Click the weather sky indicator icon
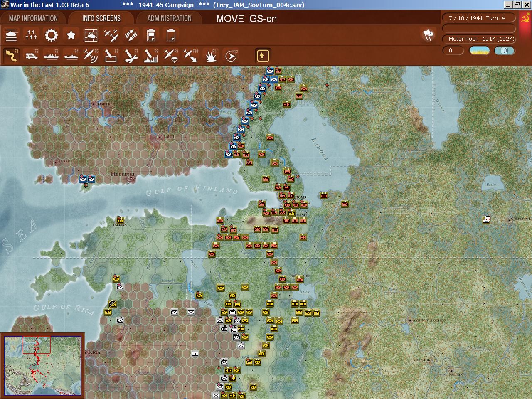Viewport: 532px width, 399px height. pyautogui.click(x=479, y=51)
